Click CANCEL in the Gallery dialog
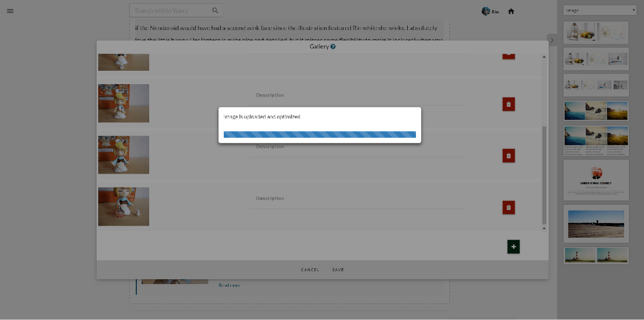This screenshot has height=320, width=644. click(310, 270)
